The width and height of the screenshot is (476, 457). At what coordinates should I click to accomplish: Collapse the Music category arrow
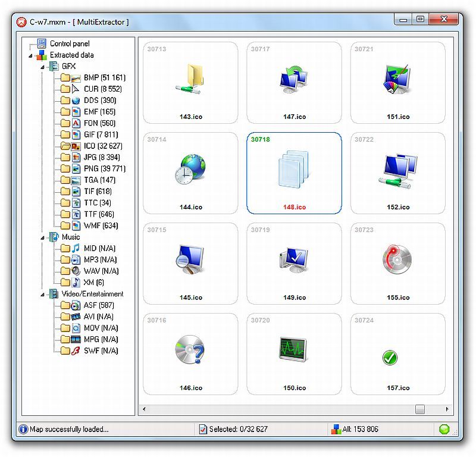click(42, 238)
